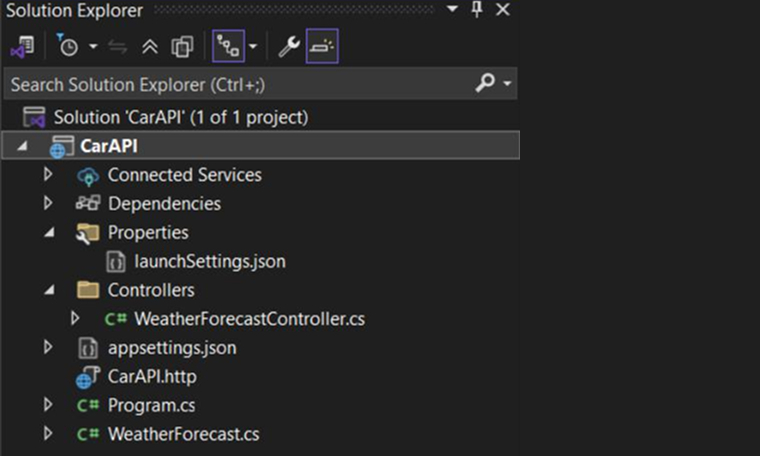Image resolution: width=760 pixels, height=456 pixels.
Task: Click launchSettings.json file icon
Action: coord(115,262)
